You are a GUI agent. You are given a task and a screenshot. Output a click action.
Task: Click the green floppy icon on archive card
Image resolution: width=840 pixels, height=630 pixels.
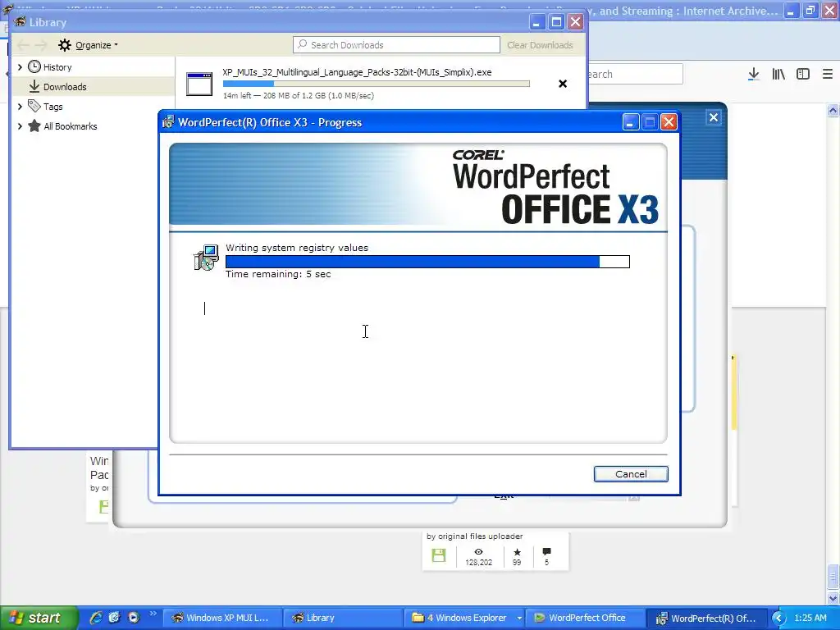439,555
